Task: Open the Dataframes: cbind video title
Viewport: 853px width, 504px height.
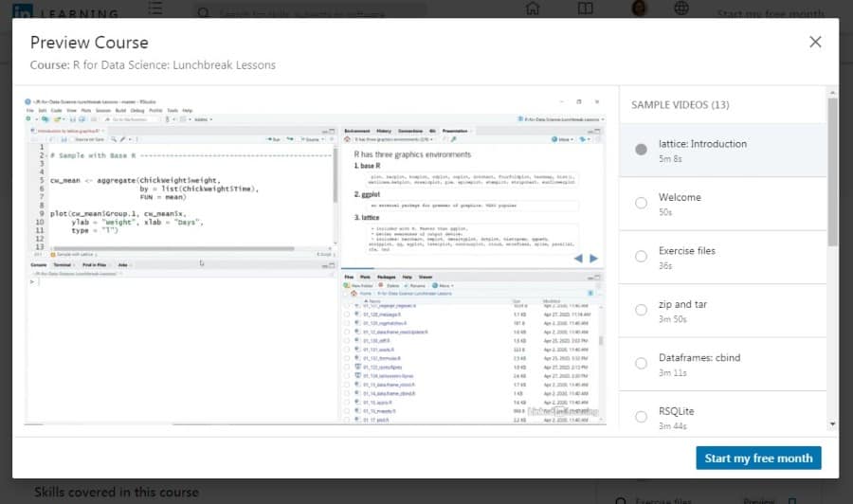Action: pos(699,358)
